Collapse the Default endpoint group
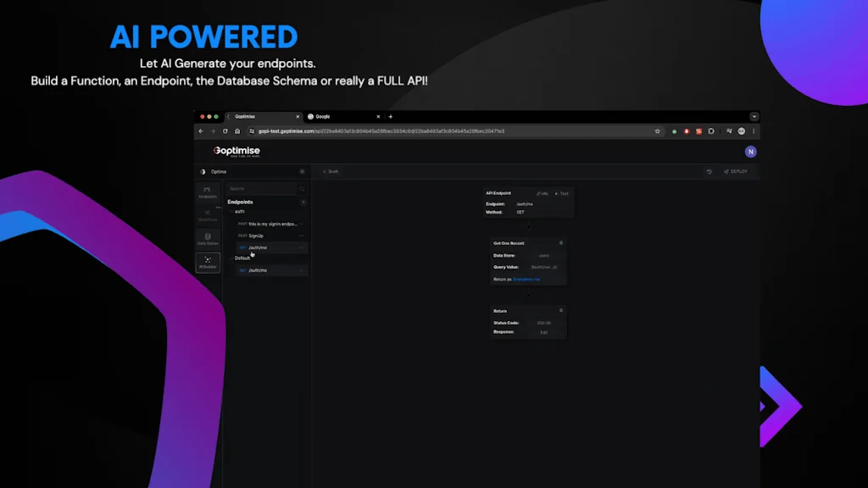The height and width of the screenshot is (488, 868). coord(231,258)
